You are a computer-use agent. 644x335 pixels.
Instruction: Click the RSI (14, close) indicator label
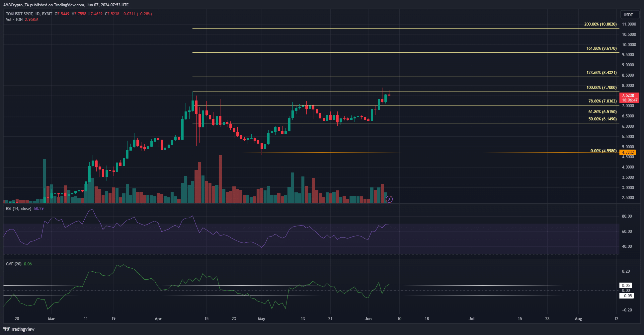tap(19, 209)
